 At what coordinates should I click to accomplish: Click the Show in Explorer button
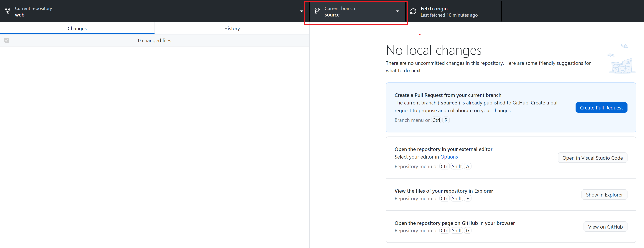tap(604, 195)
